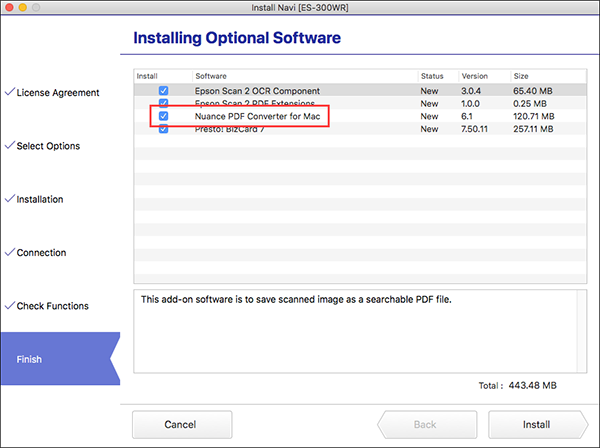
Task: Toggle the Epson Scan 2 PDF Extensions checkbox
Action: pos(163,103)
